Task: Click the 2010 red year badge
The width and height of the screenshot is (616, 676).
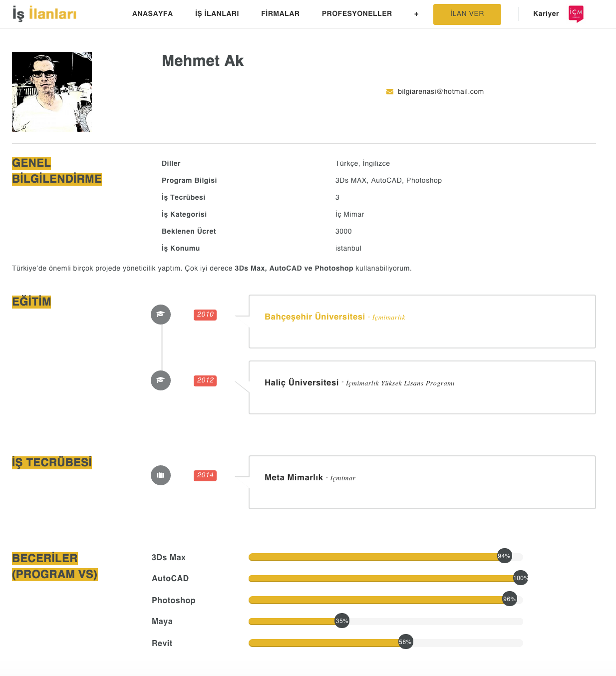Action: pos(205,315)
